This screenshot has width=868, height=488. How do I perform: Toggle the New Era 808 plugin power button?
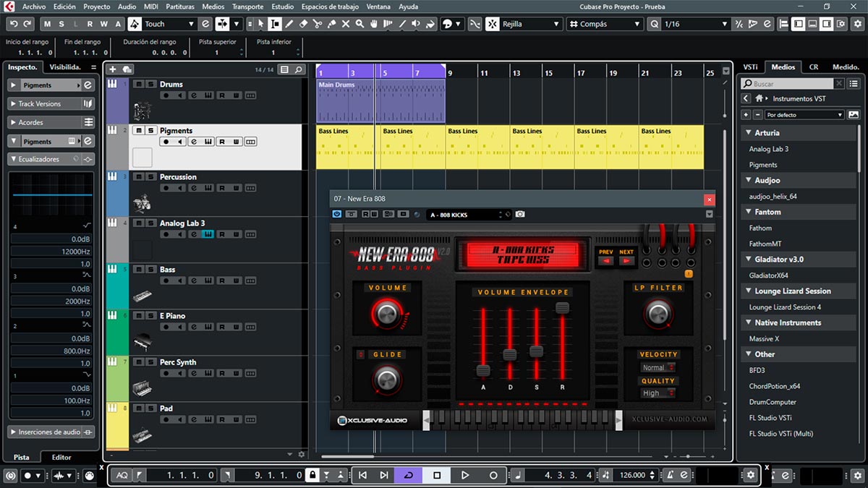tap(337, 215)
